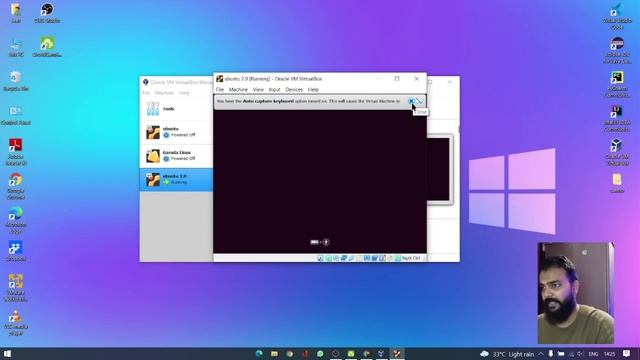
Task: Open the PyCharm desktop icon
Action: [x=617, y=84]
